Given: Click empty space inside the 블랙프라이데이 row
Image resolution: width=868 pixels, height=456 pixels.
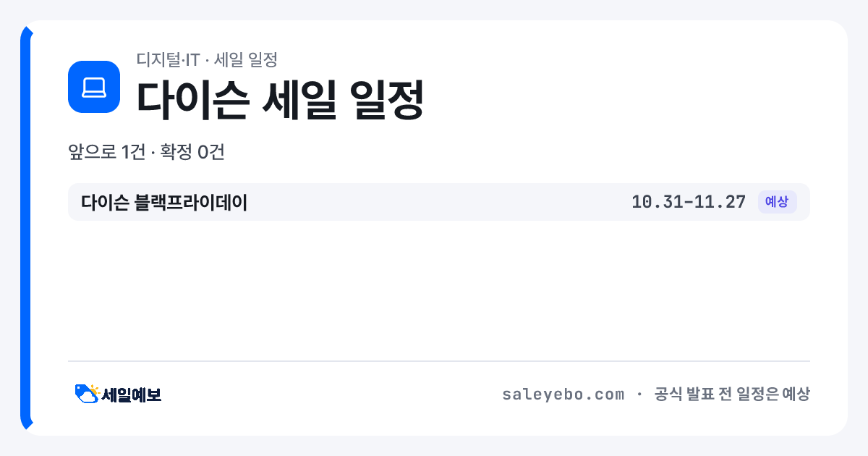Looking at the screenshot, I should tap(434, 202).
